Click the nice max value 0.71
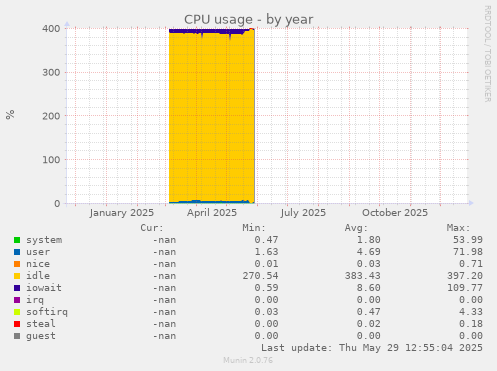The height and width of the screenshot is (371, 497). click(471, 264)
